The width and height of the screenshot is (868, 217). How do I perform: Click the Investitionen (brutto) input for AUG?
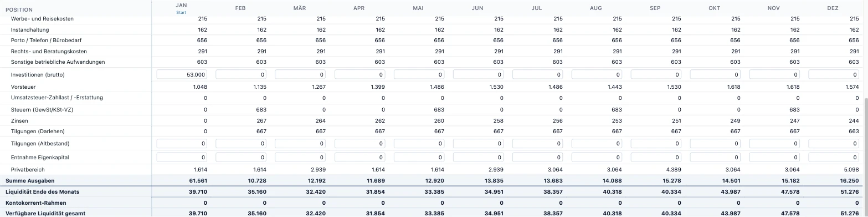coord(597,74)
